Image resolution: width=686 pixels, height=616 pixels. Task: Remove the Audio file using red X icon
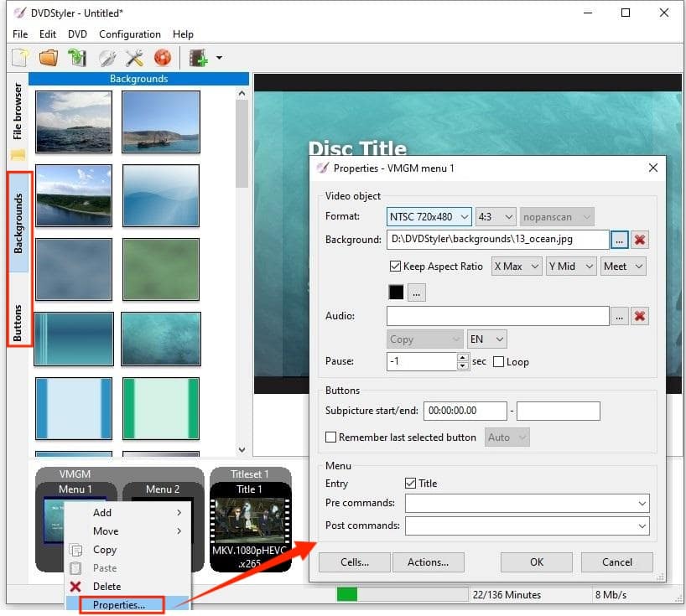pyautogui.click(x=639, y=316)
